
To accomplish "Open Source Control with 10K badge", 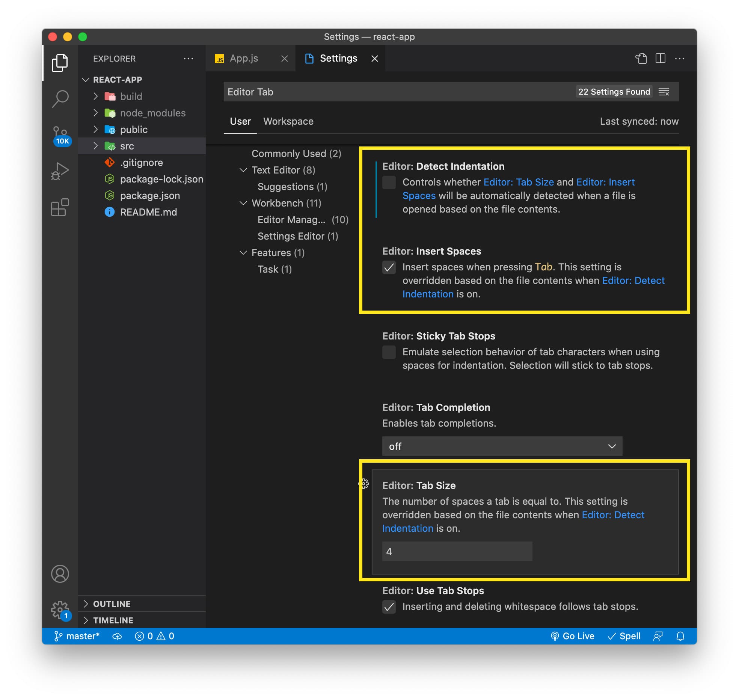I will [x=60, y=134].
